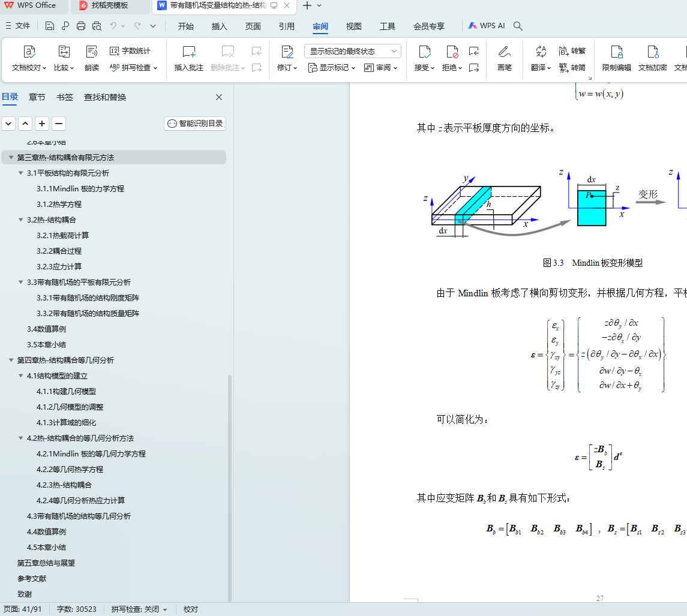
Task: Click the collapse-all up arrow in outline
Action: click(25, 124)
